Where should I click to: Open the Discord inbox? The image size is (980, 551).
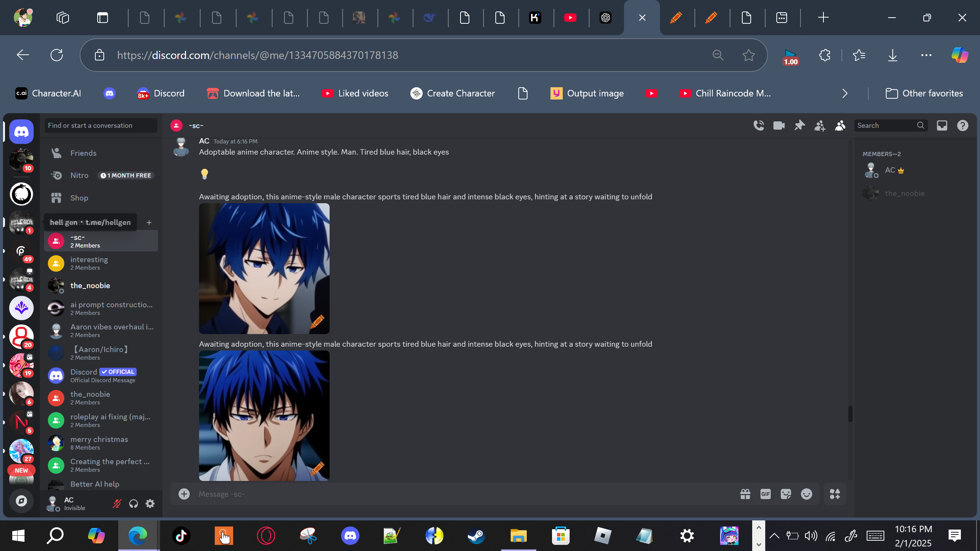(x=942, y=126)
